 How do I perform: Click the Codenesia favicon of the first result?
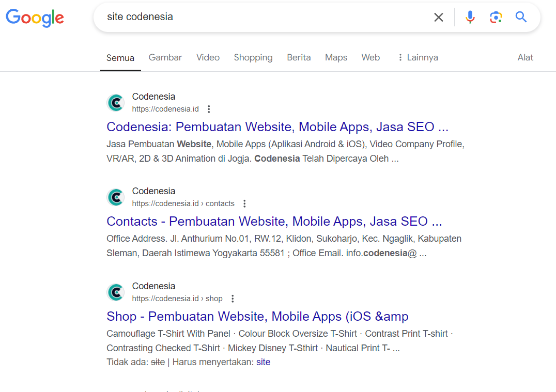(x=115, y=102)
